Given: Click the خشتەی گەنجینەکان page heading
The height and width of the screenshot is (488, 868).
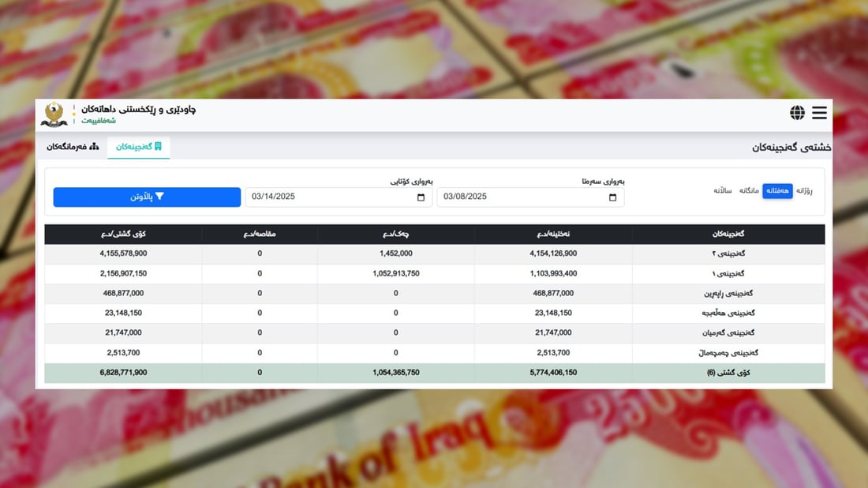Looking at the screenshot, I should pyautogui.click(x=791, y=148).
